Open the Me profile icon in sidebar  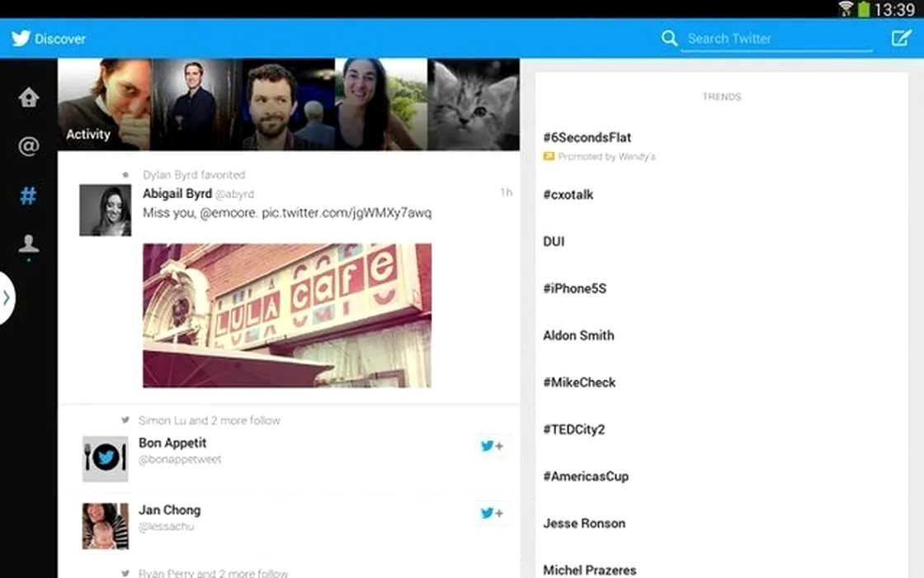[29, 244]
